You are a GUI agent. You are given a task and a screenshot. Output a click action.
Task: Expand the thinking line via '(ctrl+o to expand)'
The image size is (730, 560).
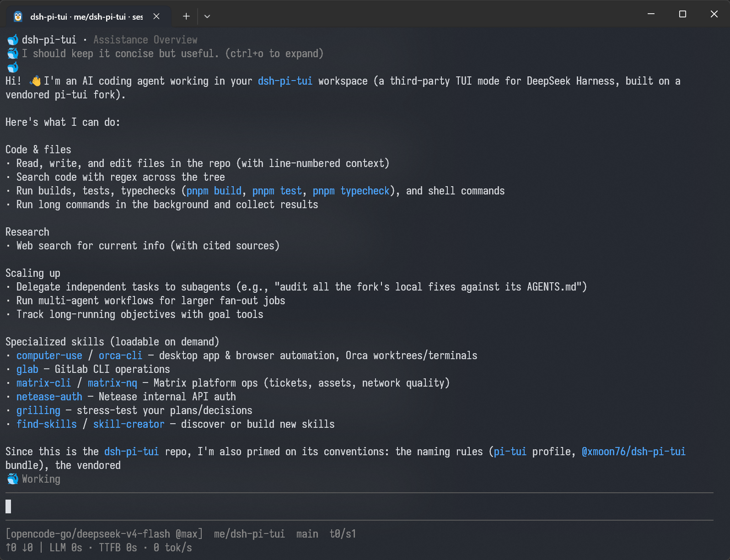pyautogui.click(x=274, y=54)
